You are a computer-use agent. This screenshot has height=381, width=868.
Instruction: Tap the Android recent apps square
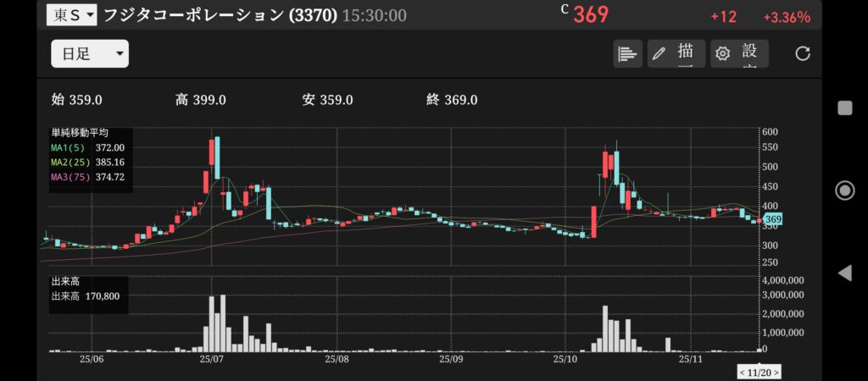click(844, 108)
